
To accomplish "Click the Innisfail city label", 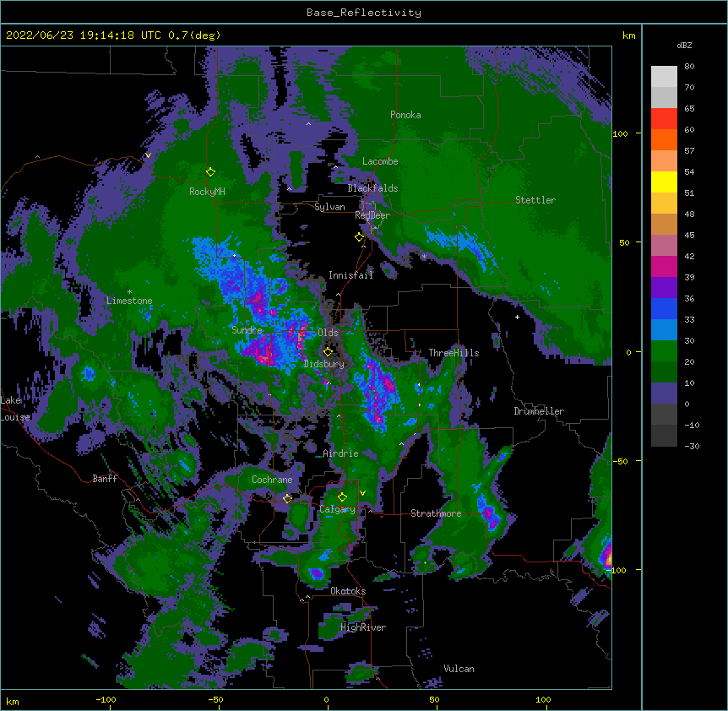I will 350,275.
